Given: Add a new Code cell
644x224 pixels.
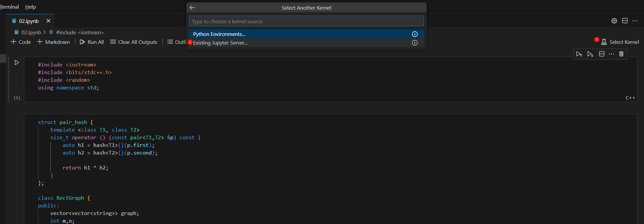Looking at the screenshot, I should pos(21,42).
